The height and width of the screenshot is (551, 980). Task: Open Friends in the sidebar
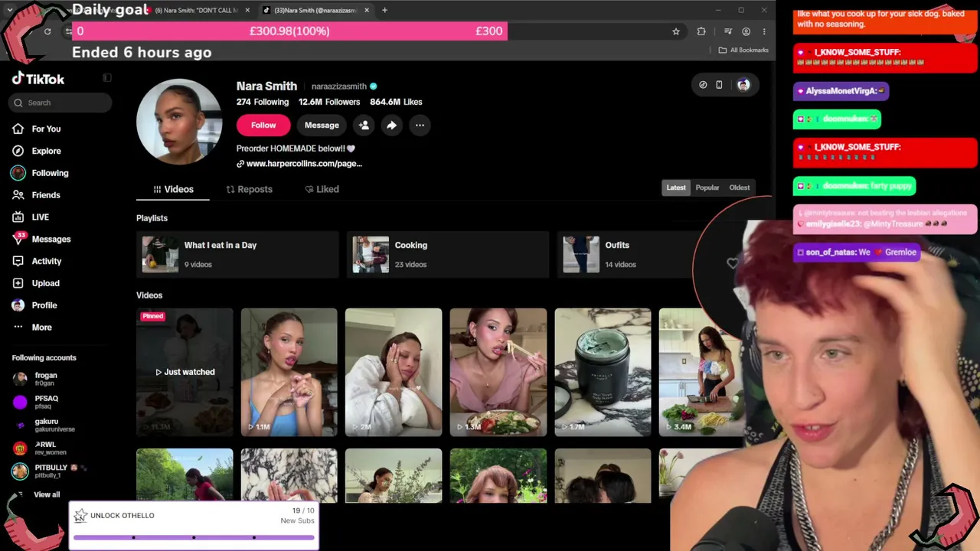tap(46, 195)
